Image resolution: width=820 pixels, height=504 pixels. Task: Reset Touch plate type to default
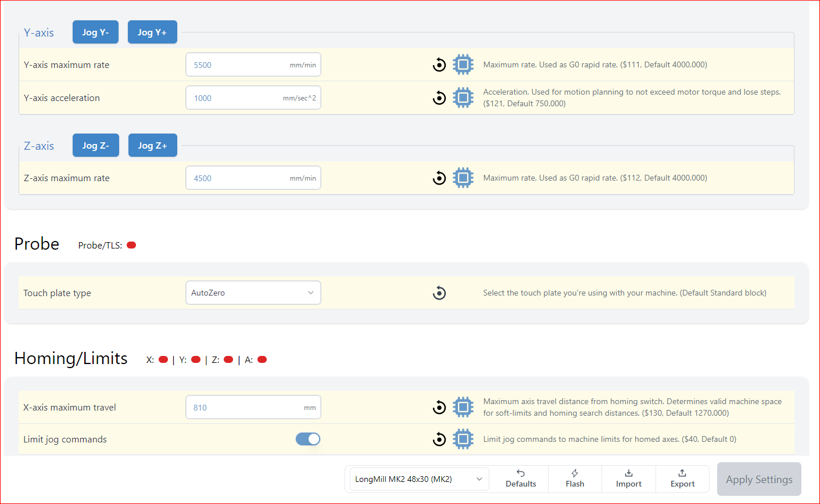pyautogui.click(x=439, y=293)
